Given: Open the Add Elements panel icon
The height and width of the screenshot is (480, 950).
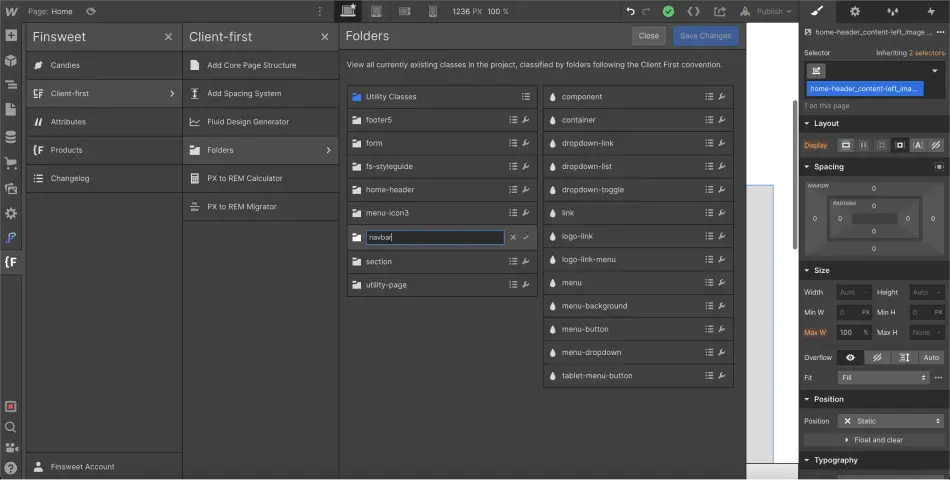Looking at the screenshot, I should (x=11, y=35).
